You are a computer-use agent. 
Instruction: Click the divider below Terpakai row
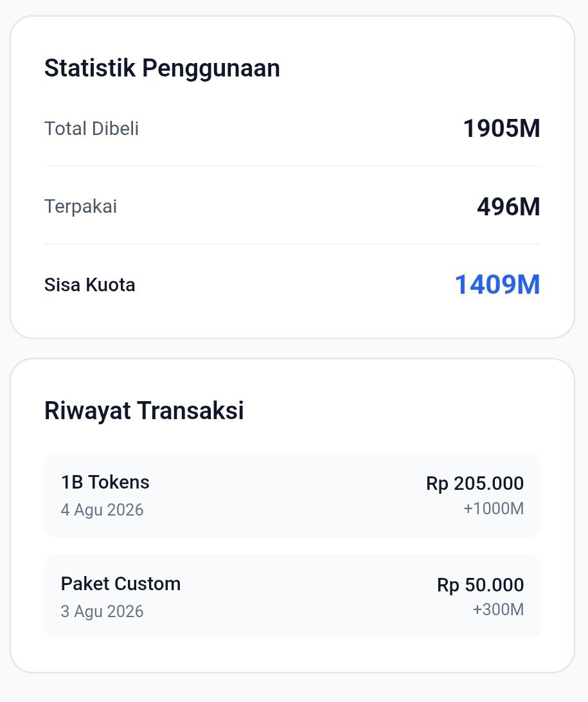(292, 244)
